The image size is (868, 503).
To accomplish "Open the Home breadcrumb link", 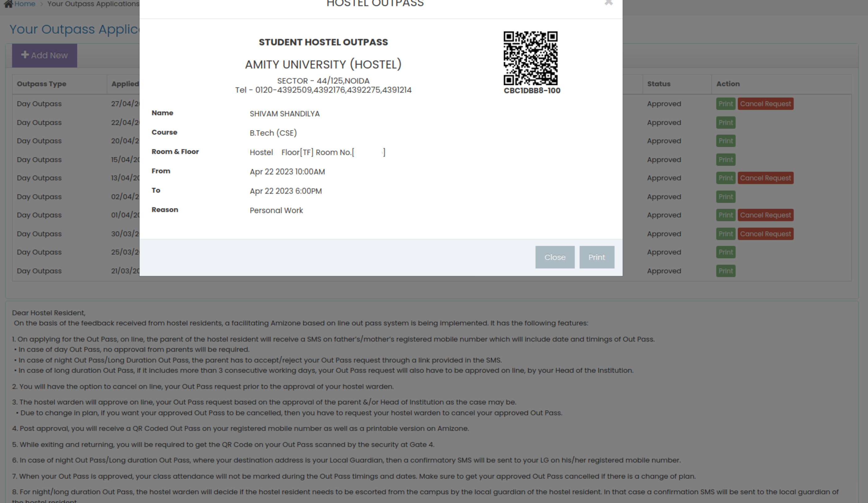I will click(x=25, y=4).
